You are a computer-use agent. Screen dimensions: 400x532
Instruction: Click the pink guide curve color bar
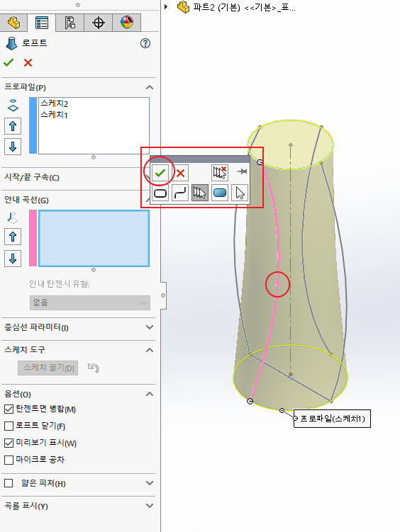tap(33, 238)
